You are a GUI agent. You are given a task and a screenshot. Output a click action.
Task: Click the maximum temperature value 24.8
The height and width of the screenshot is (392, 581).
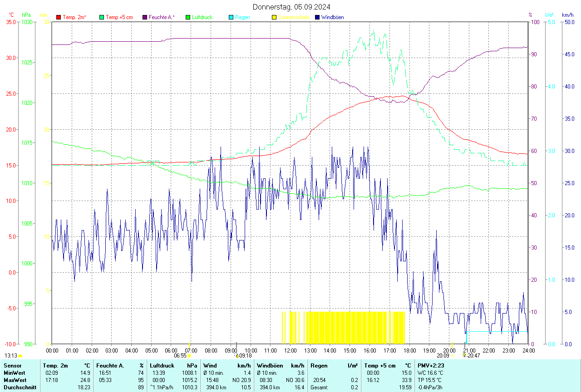86,380
